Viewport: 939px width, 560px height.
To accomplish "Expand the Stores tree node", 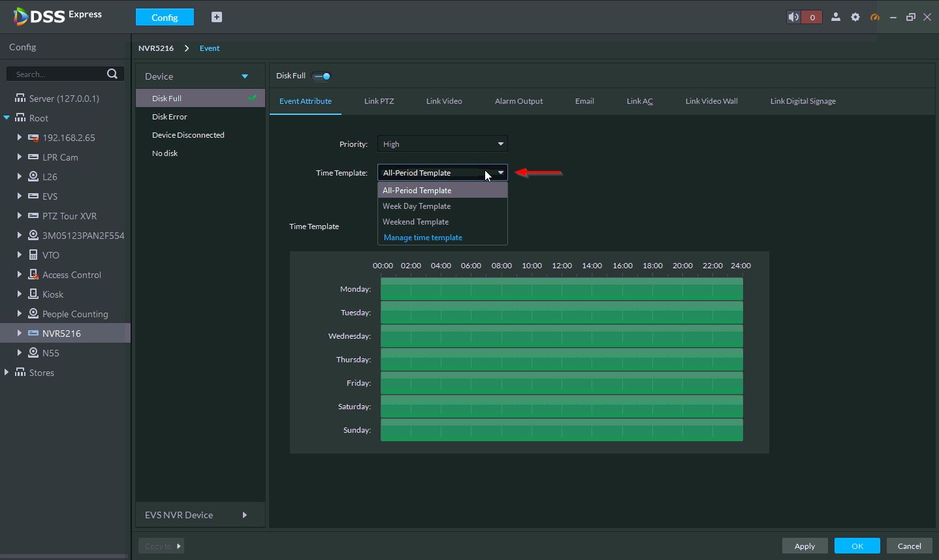I will (x=7, y=373).
